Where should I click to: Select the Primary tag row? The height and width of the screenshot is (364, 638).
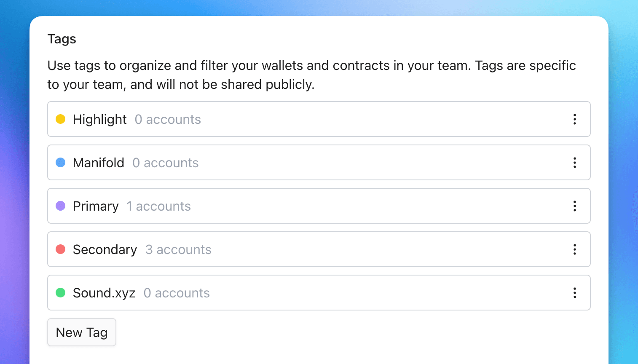point(295,206)
